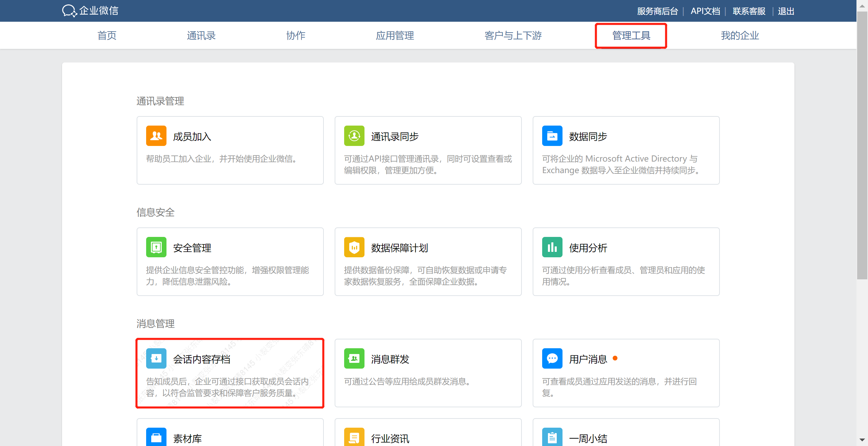Click the vertical scrollbar thumb
Image resolution: width=868 pixels, height=446 pixels.
[862, 145]
